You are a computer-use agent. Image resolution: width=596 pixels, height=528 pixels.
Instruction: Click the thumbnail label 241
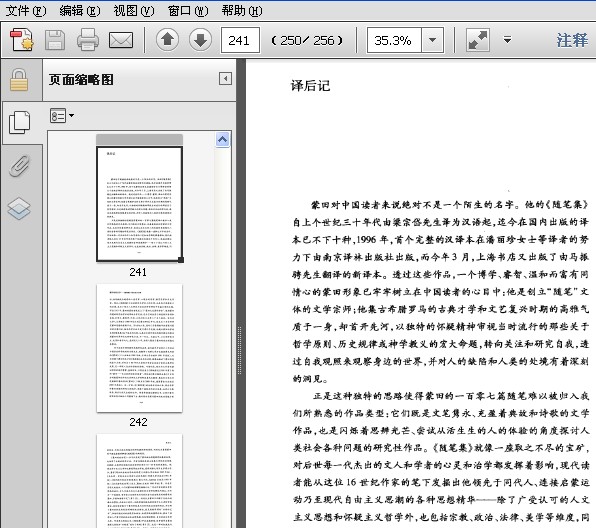[138, 272]
